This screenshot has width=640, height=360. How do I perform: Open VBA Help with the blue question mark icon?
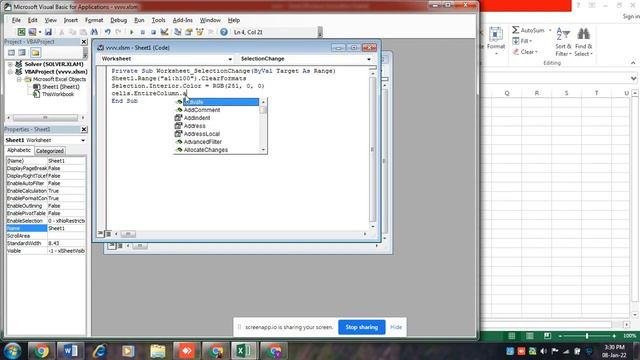[x=224, y=32]
